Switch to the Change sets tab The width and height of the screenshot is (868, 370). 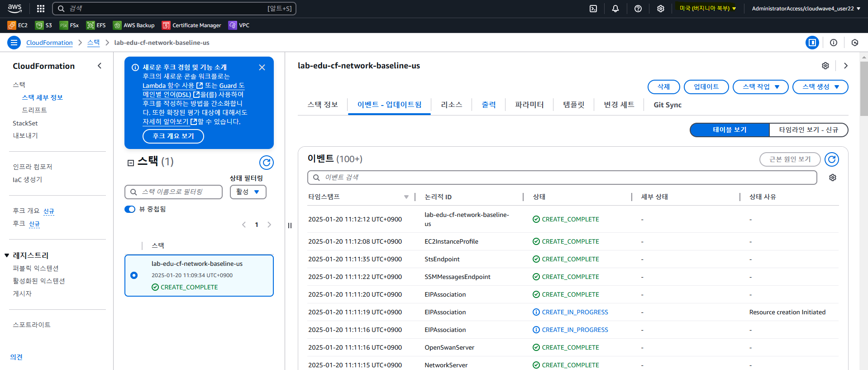click(x=619, y=105)
